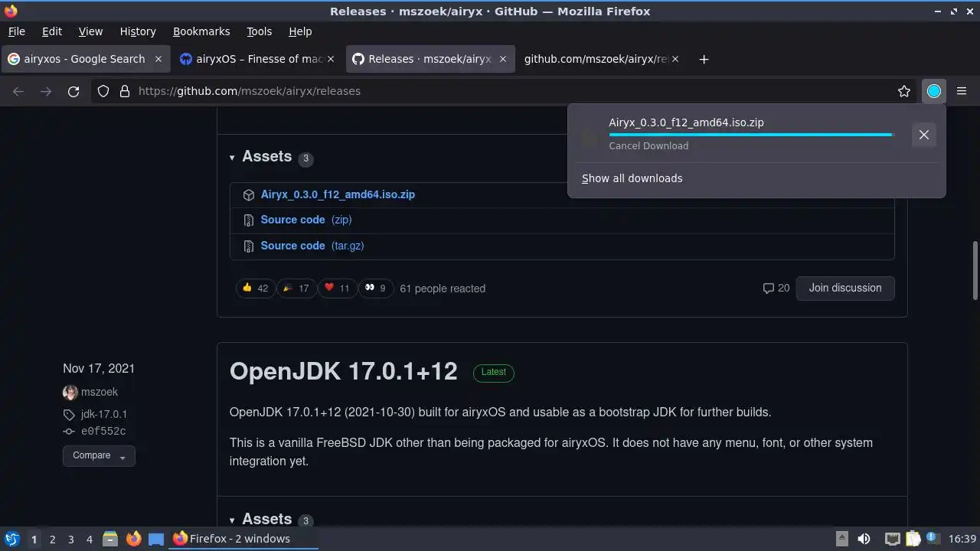
Task: Click the page vertical scrollbar thumb
Action: (975, 271)
